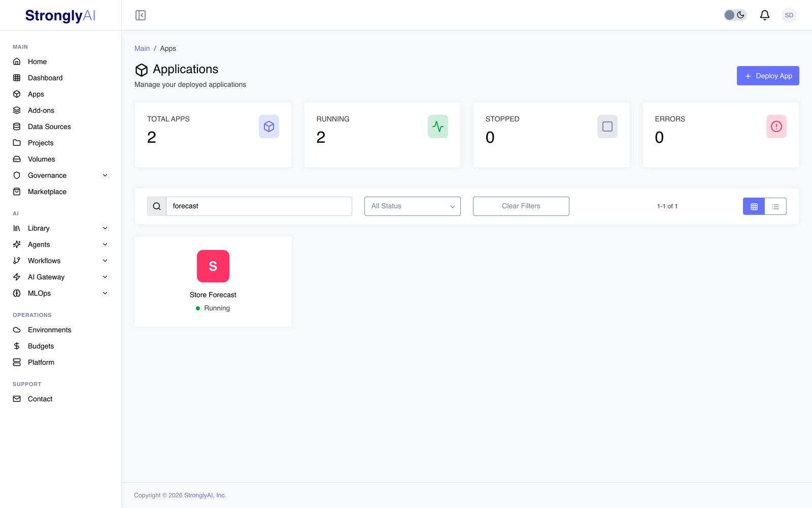Image resolution: width=812 pixels, height=508 pixels.
Task: Open the All Status dropdown
Action: [413, 206]
